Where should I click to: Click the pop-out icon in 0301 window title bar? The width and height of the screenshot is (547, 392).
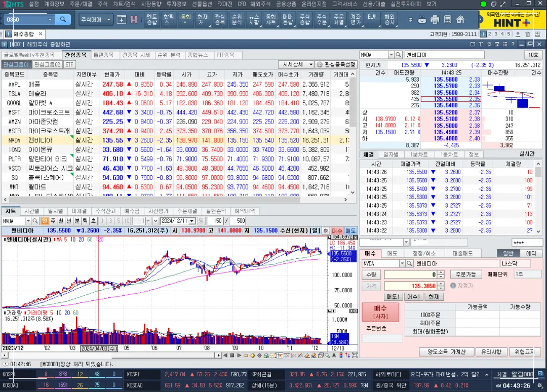tap(473, 44)
